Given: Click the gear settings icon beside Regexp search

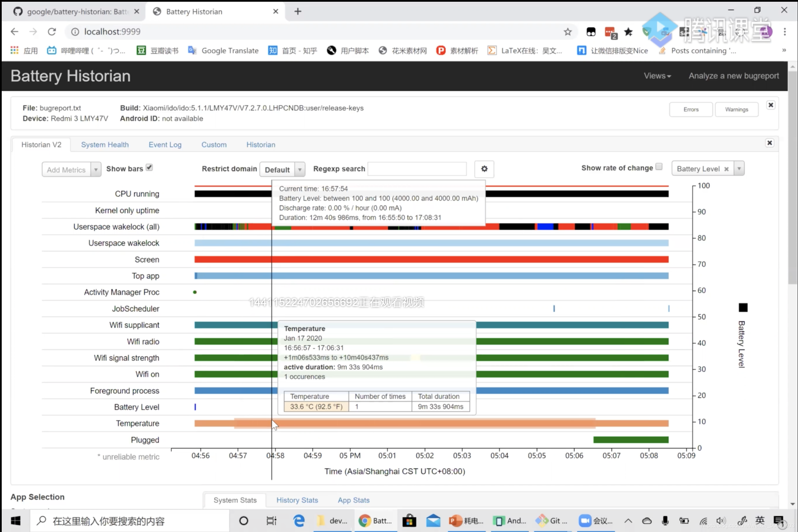Looking at the screenshot, I should coord(484,169).
